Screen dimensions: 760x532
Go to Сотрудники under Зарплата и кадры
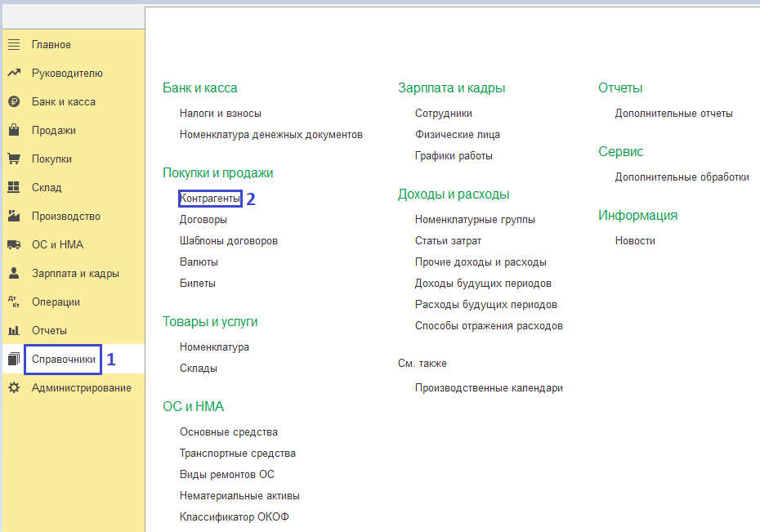pos(443,114)
